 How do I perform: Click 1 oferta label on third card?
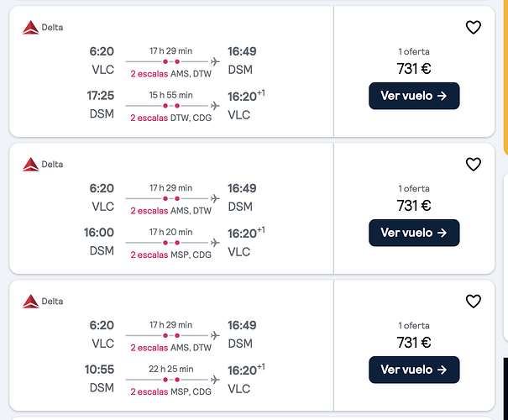pyautogui.click(x=414, y=326)
